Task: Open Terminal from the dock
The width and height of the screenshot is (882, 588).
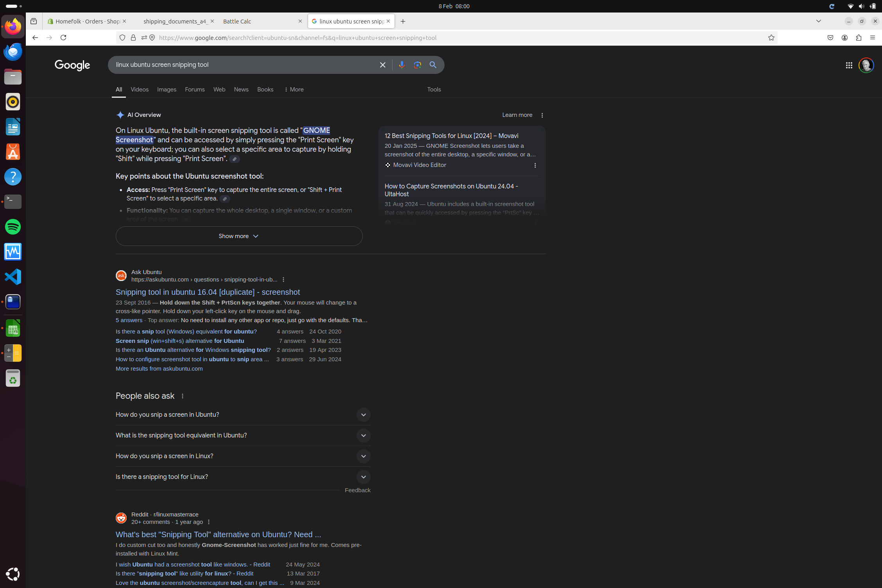Action: pos(13,202)
